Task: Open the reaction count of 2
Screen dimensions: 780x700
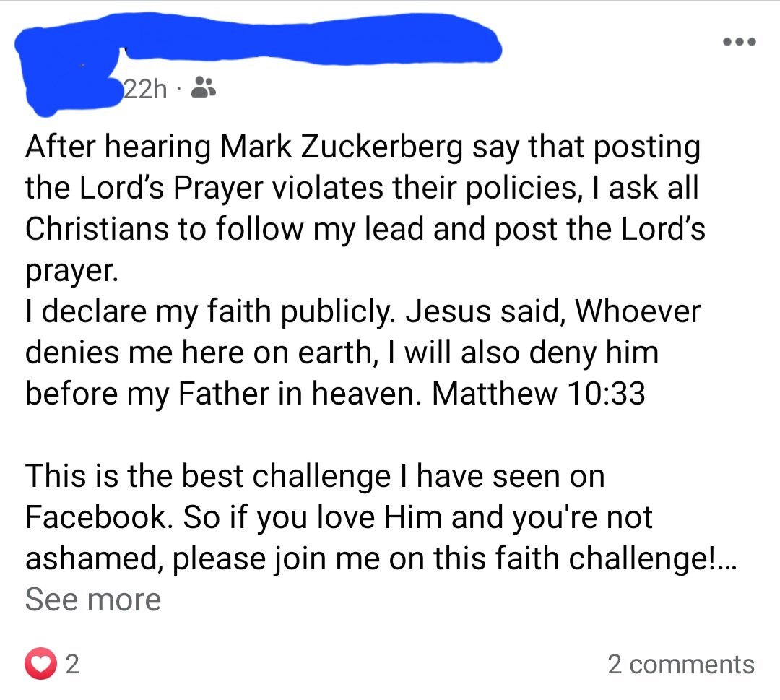Action: click(x=71, y=664)
